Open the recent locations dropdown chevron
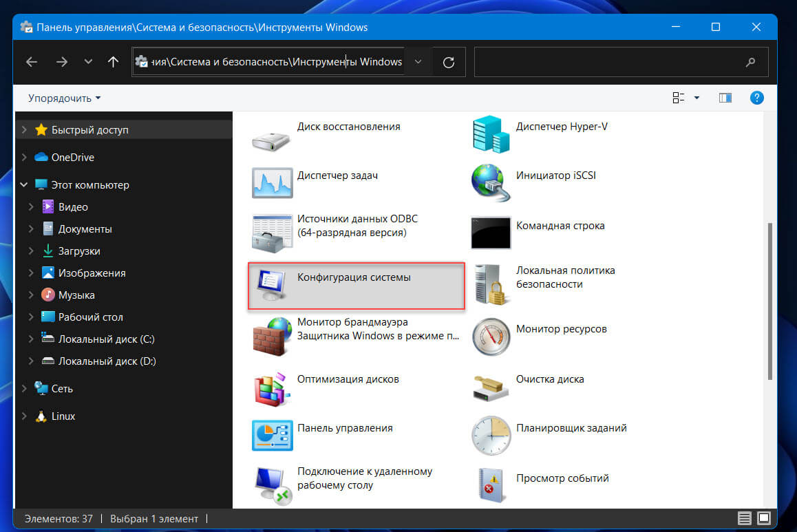Viewport: 797px width, 532px height. click(x=88, y=62)
